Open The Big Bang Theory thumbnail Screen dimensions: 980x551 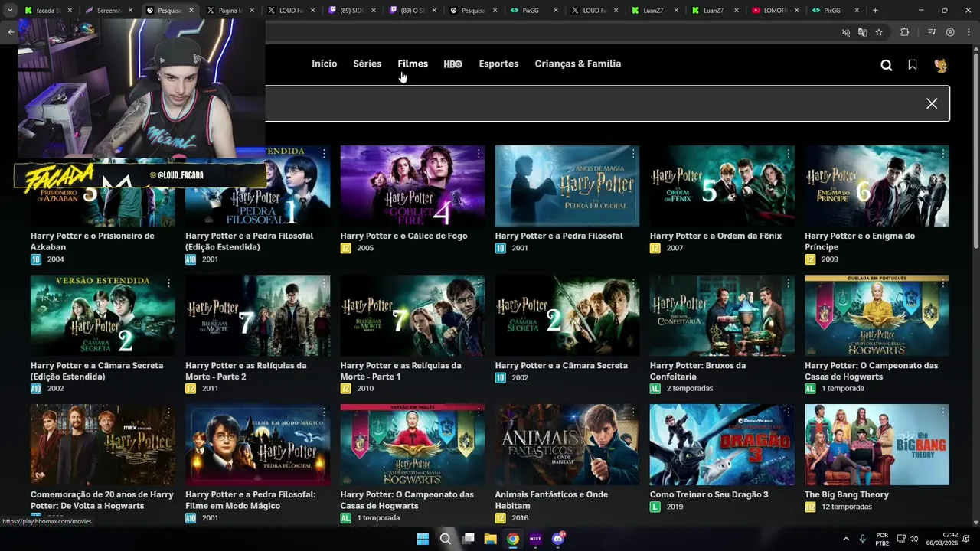pos(877,445)
